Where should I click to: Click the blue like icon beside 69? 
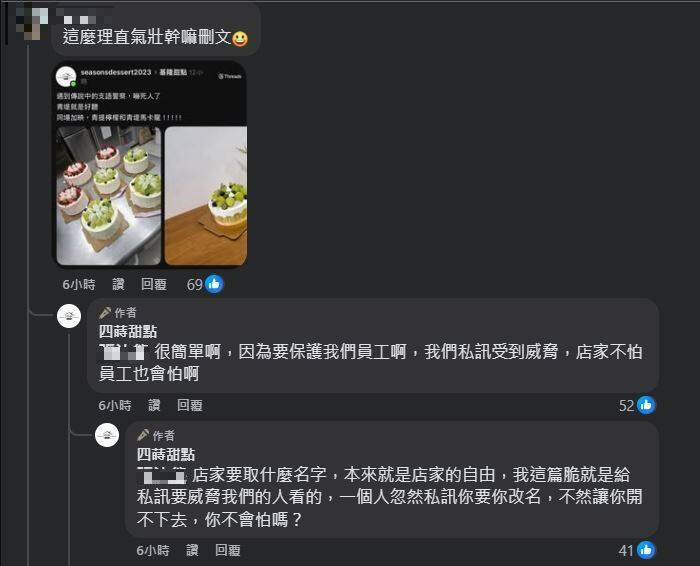(214, 284)
